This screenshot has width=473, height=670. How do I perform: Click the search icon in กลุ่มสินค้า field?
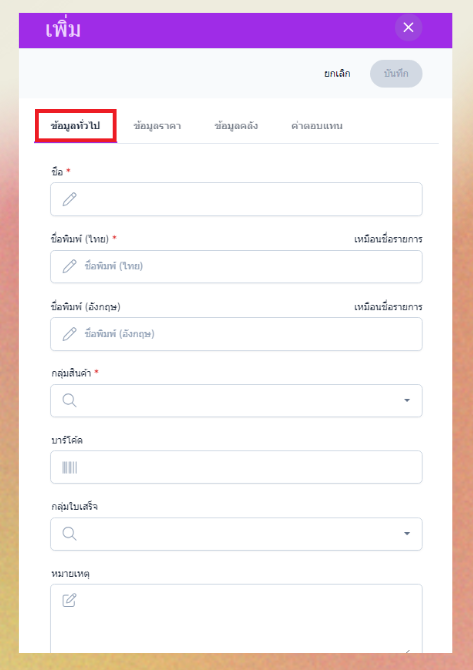point(69,400)
